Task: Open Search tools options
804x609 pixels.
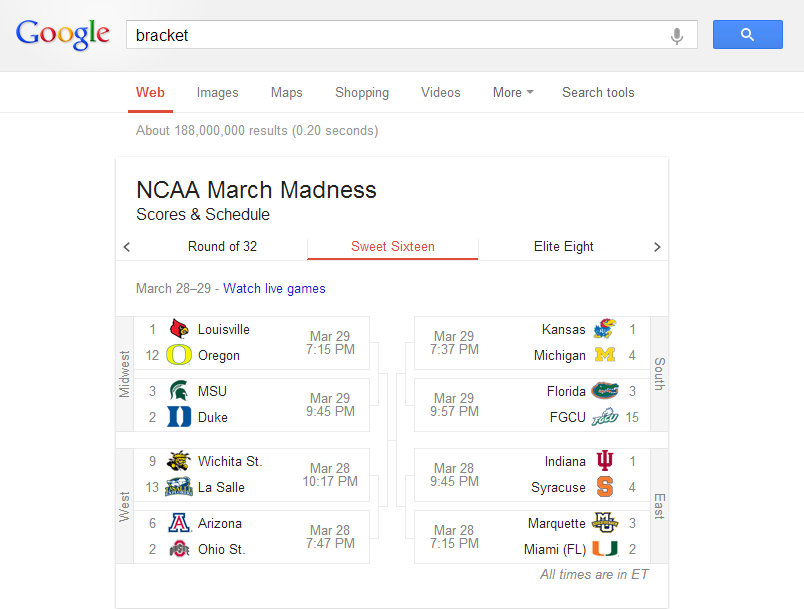Action: tap(598, 92)
